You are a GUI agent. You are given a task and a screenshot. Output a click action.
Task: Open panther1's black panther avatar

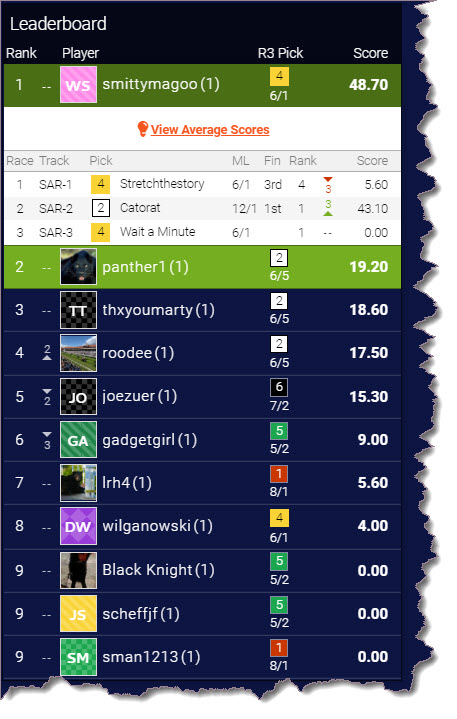[78, 267]
